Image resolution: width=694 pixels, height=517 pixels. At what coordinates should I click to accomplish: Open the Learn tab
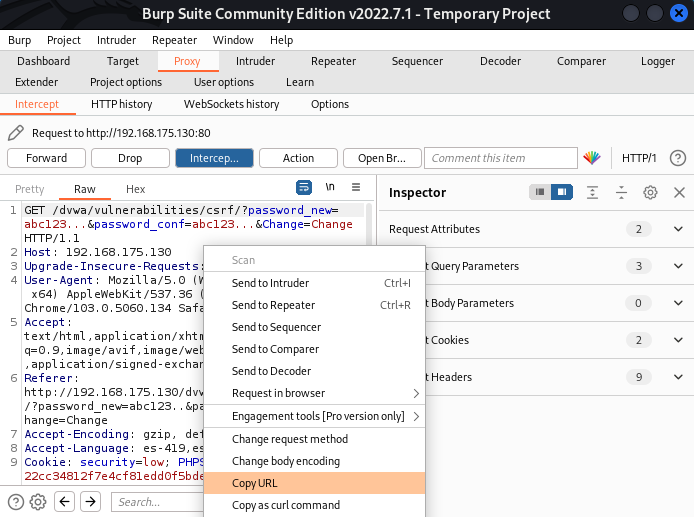point(300,82)
